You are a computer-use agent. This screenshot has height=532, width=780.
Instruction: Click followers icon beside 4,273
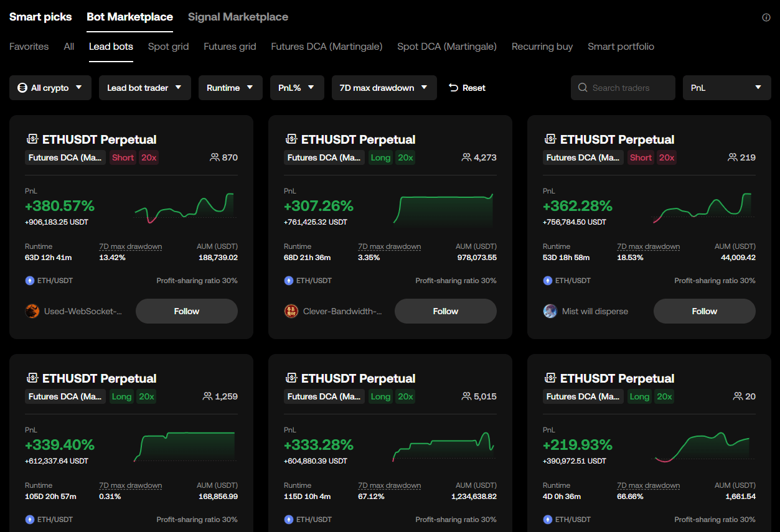(x=466, y=157)
